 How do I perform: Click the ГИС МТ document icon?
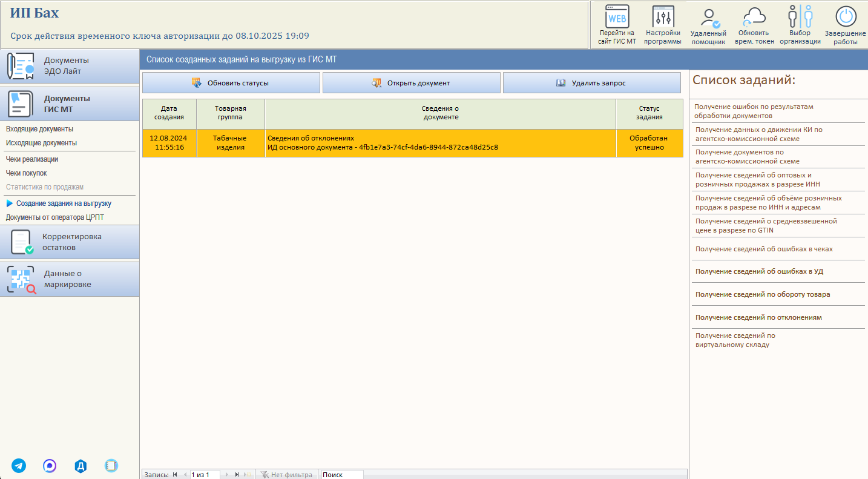tap(21, 104)
